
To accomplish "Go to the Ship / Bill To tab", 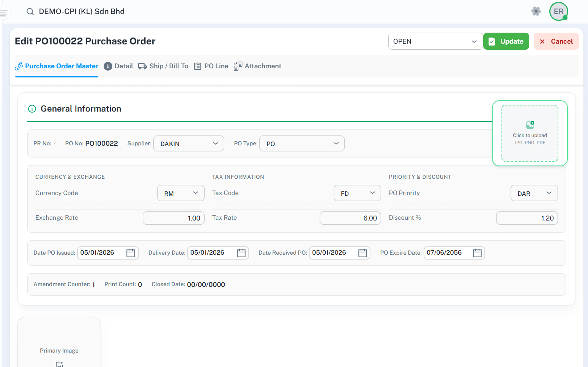I will [x=163, y=66].
